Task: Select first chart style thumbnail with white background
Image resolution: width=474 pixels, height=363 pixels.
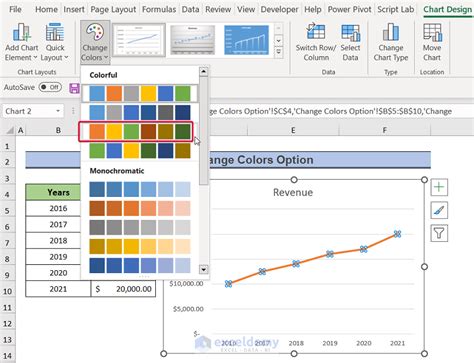Action: click(139, 40)
